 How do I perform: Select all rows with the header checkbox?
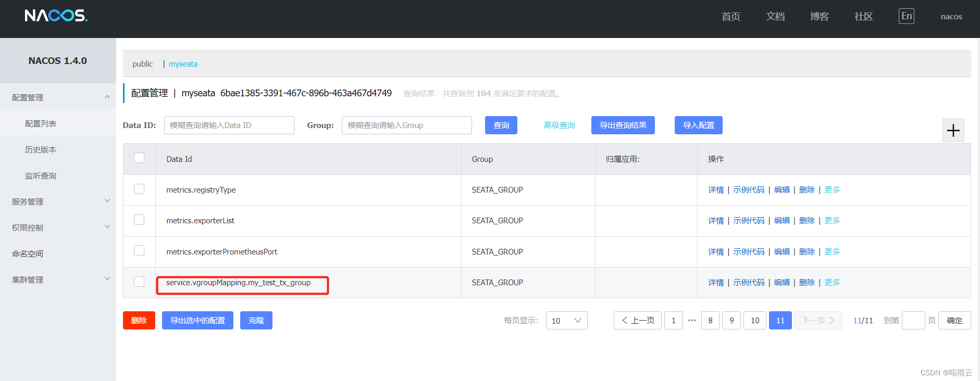coord(139,158)
